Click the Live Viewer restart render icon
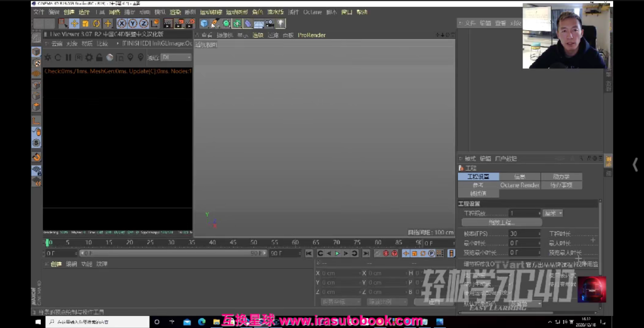The image size is (644, 328). pyautogui.click(x=58, y=57)
